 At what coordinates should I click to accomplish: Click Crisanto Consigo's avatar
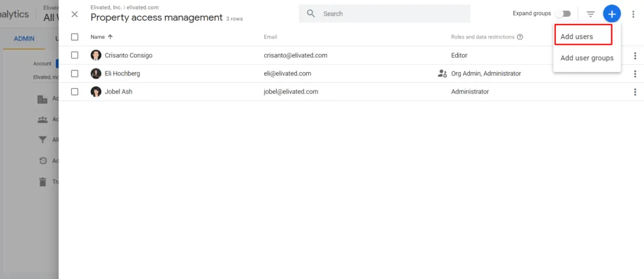96,55
